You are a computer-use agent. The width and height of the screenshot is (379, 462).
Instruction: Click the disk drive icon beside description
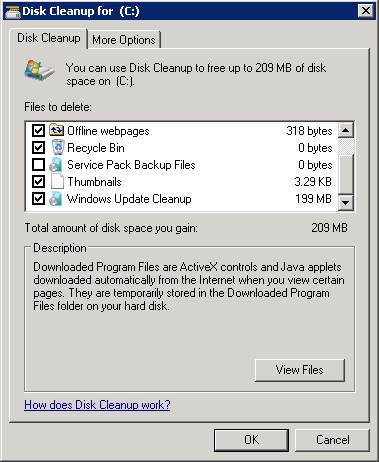pos(39,70)
